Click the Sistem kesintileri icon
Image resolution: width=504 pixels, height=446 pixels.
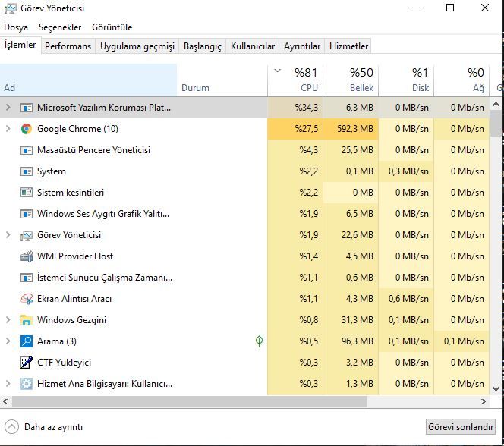pyautogui.click(x=27, y=193)
